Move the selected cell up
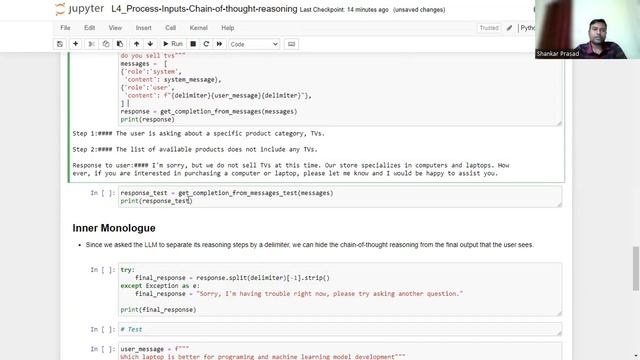640x360 pixels. click(x=136, y=44)
